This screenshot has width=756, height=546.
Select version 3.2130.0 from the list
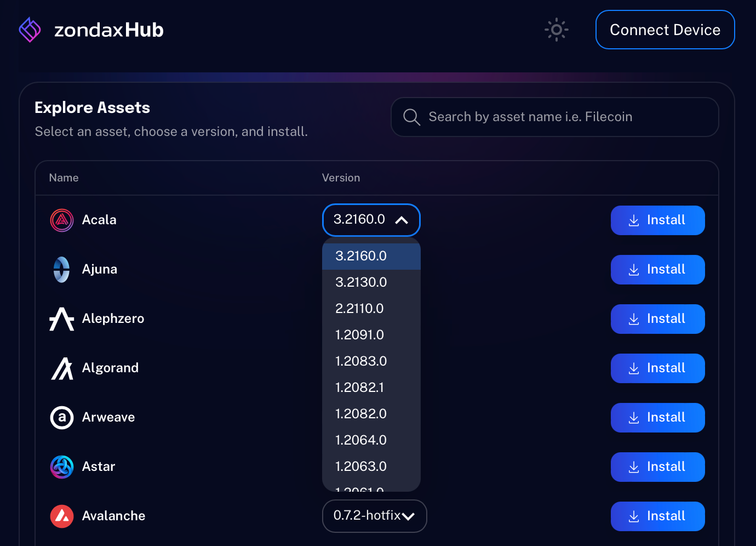[x=361, y=282]
